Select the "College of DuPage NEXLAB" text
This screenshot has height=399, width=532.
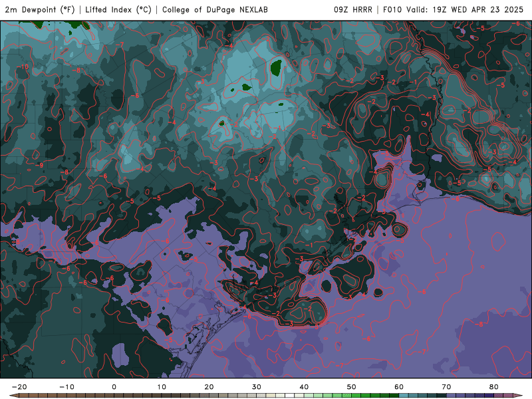[x=215, y=10]
